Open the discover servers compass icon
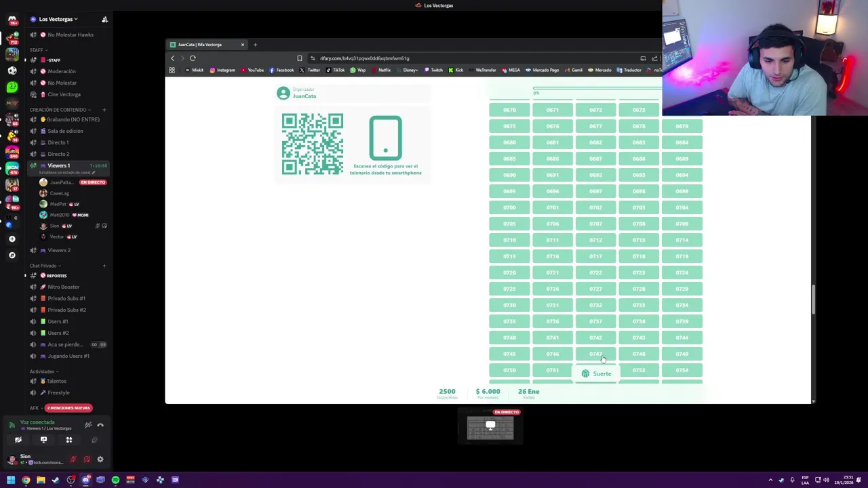Viewport: 868px width, 488px height. (x=12, y=255)
